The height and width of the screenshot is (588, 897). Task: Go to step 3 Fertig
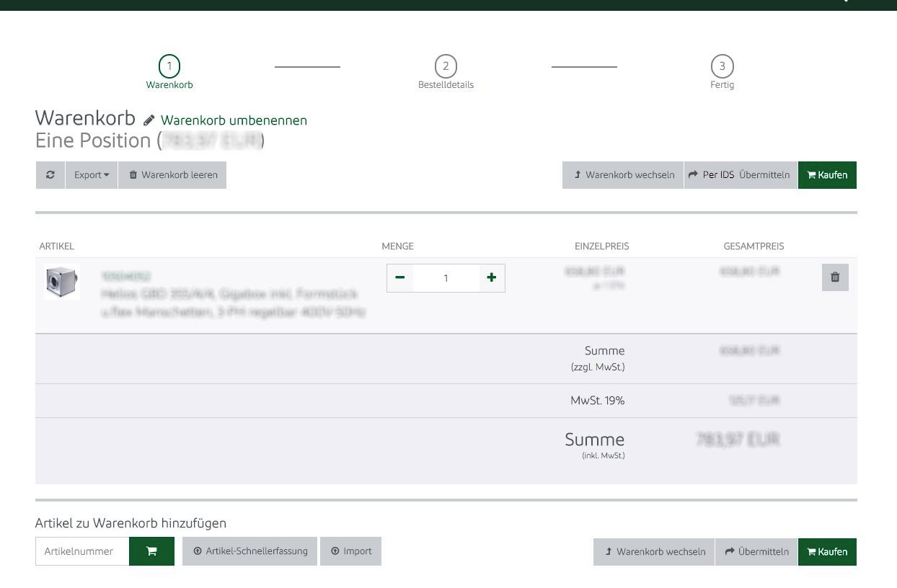[722, 73]
